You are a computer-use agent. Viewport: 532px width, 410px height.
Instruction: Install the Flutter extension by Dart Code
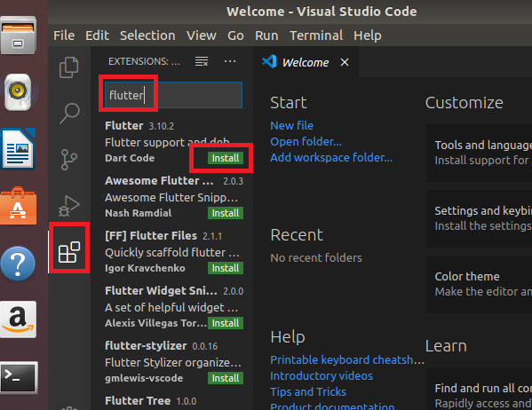click(226, 158)
